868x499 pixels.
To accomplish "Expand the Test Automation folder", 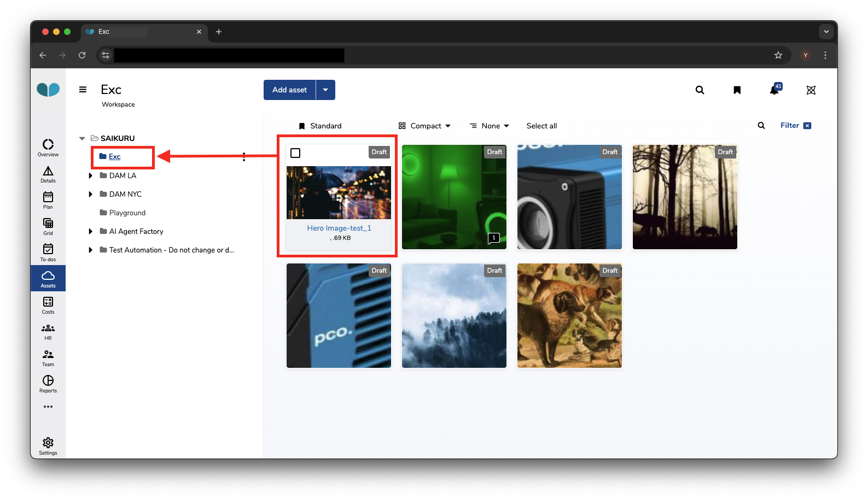I will (91, 250).
